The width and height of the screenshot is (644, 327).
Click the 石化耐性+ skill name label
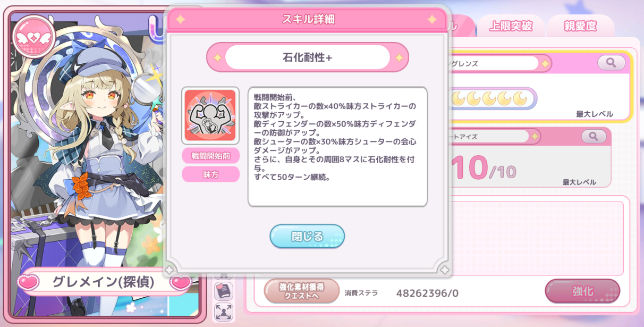307,57
